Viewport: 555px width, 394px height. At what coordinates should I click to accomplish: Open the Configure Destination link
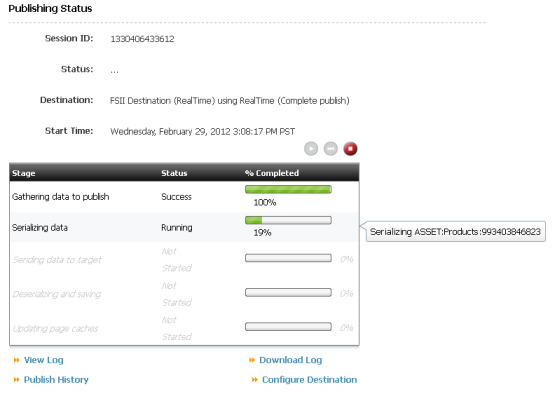click(309, 380)
